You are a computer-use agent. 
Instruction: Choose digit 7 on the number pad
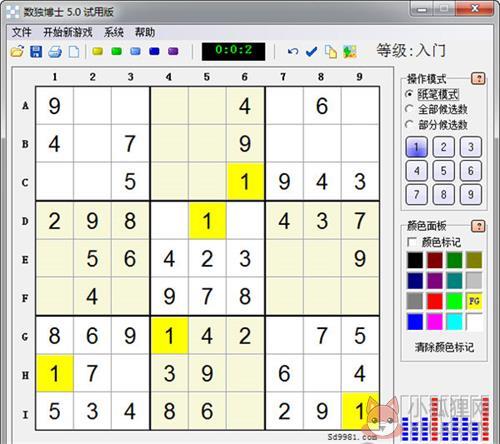(416, 194)
